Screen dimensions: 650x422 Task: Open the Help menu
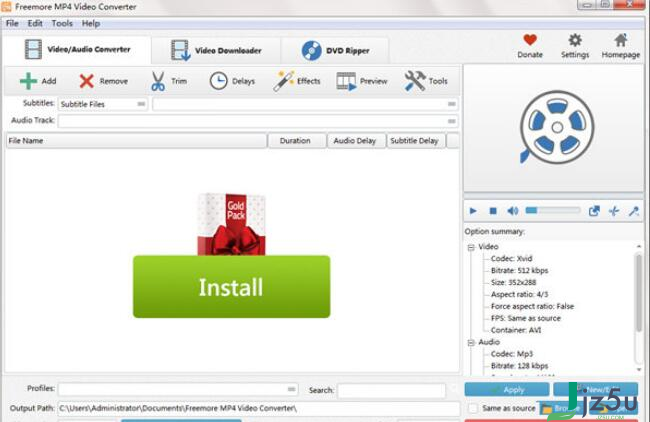(91, 23)
